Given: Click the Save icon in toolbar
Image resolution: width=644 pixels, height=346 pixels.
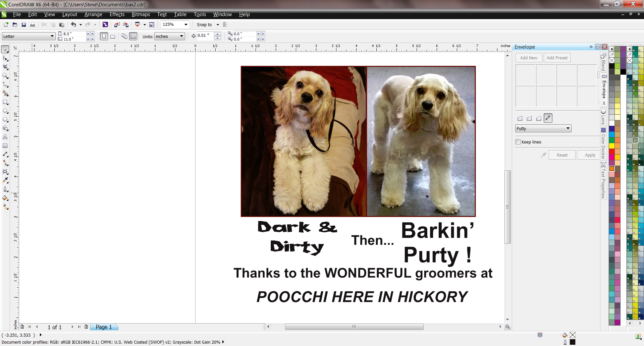Looking at the screenshot, I should (x=24, y=25).
